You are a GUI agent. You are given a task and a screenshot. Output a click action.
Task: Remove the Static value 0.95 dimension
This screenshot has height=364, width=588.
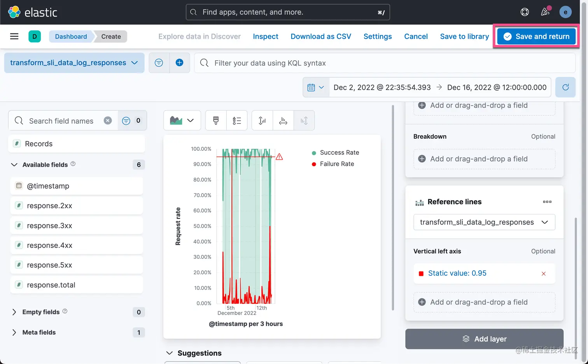click(544, 273)
